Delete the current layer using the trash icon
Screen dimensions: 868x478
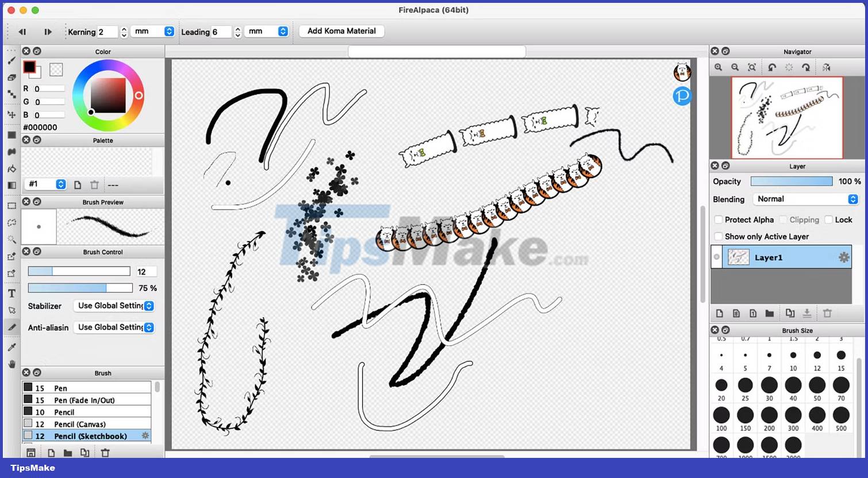827,313
